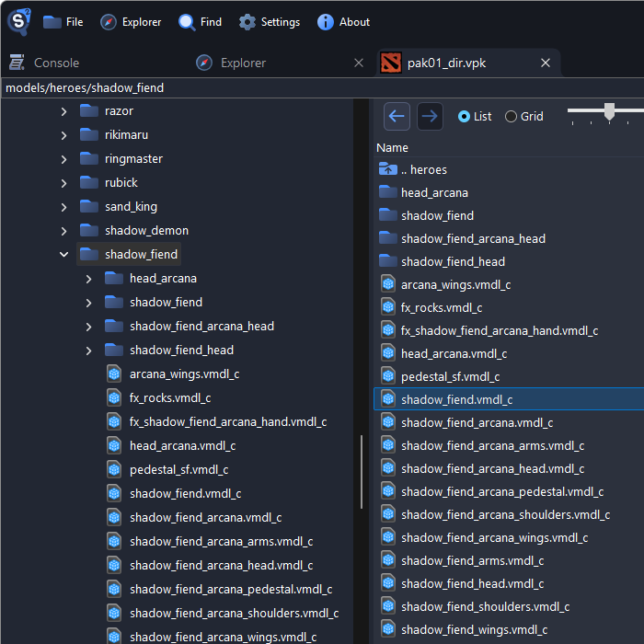Open the Find menu
This screenshot has width=644, height=644.
tap(200, 22)
